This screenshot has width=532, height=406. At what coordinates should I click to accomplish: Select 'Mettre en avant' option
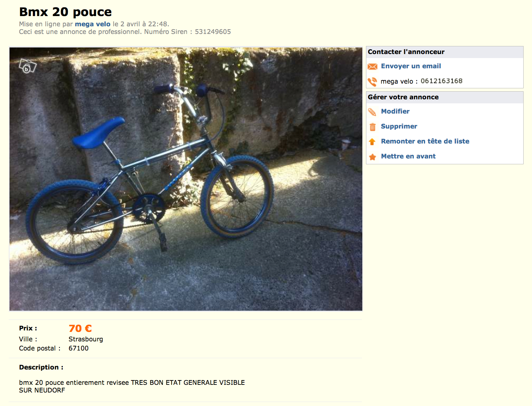(408, 156)
